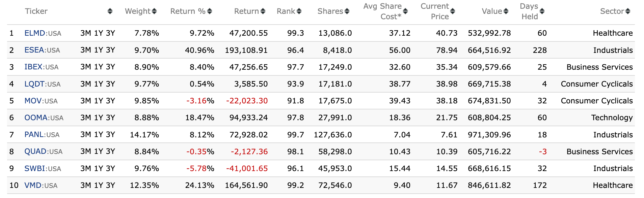Select VMD avg share cost 9.40
Screen dimensions: 644x198
pos(402,185)
